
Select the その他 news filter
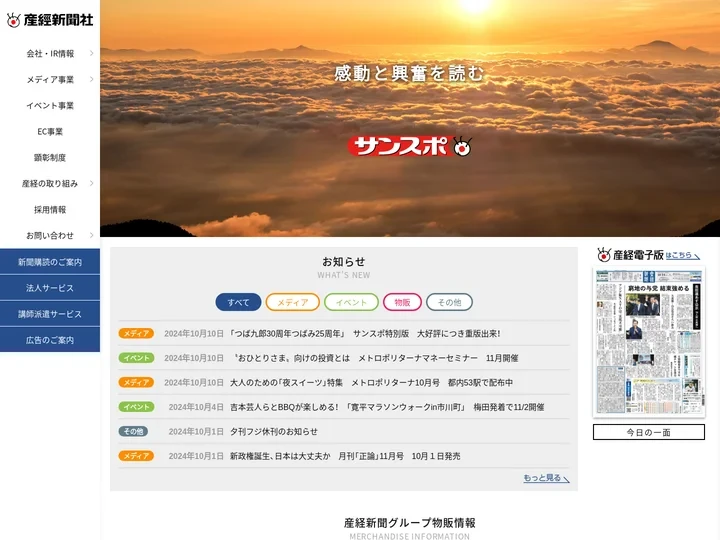tap(450, 302)
